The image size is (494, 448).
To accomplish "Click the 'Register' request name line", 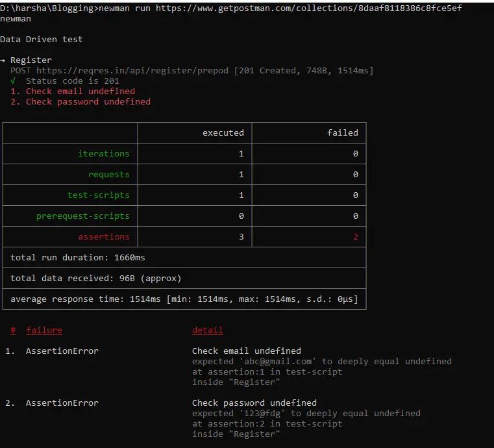I will click(x=31, y=60).
